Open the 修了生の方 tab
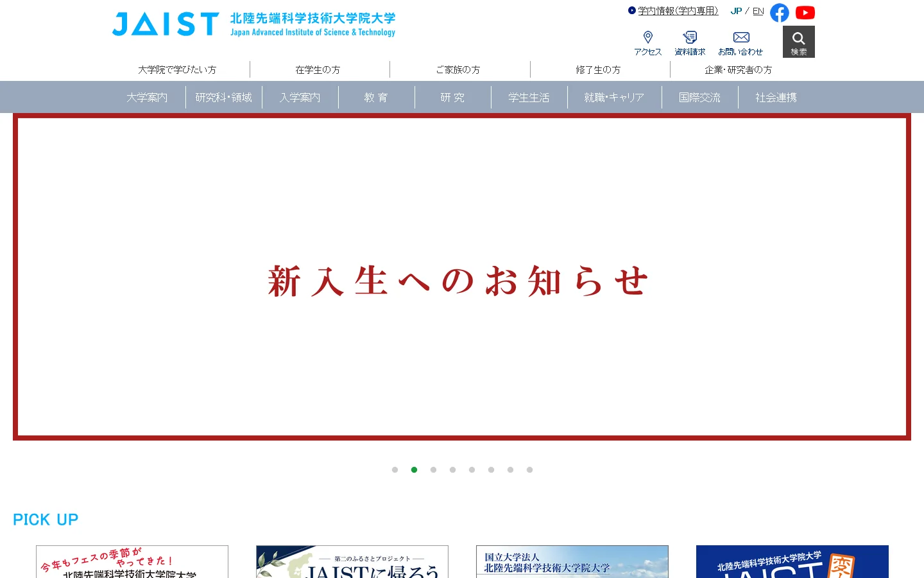Viewport: 924px width, 578px height. click(598, 69)
